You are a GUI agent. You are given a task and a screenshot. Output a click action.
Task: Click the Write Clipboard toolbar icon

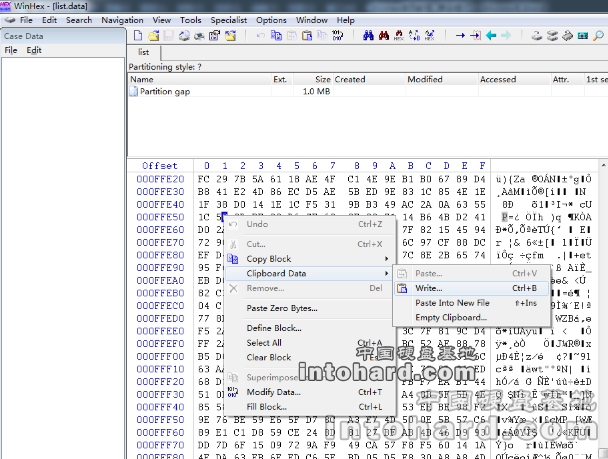(307, 36)
